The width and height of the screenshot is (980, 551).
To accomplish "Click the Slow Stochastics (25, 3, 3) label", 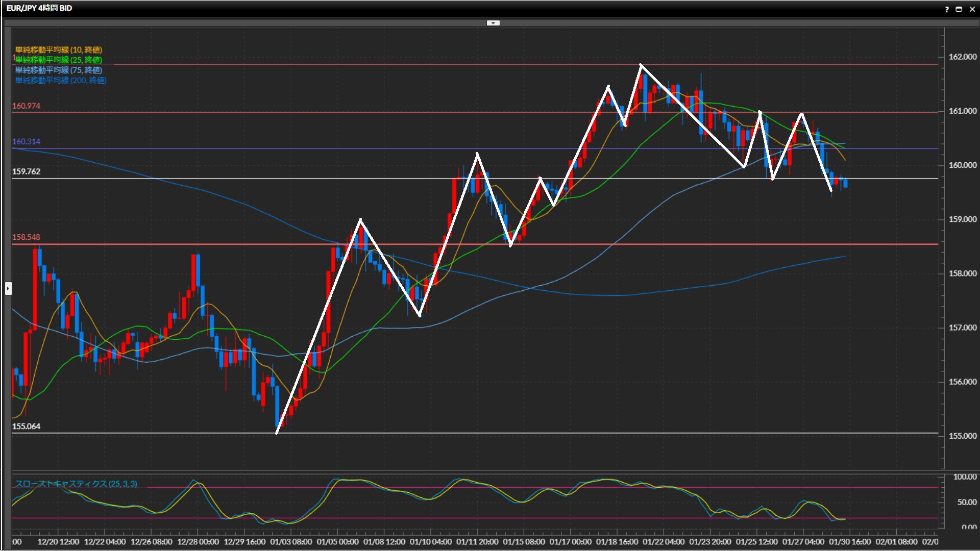I will [x=76, y=484].
